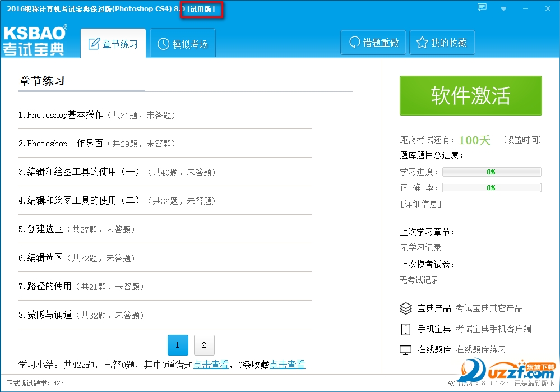The width and height of the screenshot is (560, 392).
Task: Minimize the window
Action: pyautogui.click(x=525, y=8)
